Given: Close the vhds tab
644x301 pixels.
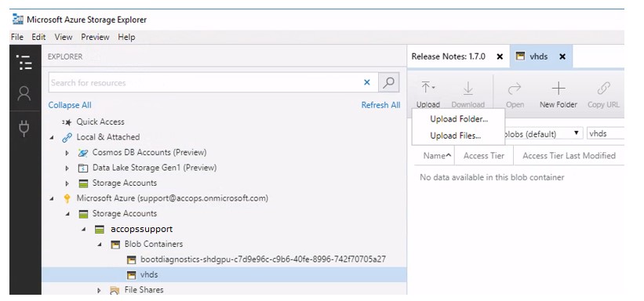Looking at the screenshot, I should pyautogui.click(x=562, y=56).
